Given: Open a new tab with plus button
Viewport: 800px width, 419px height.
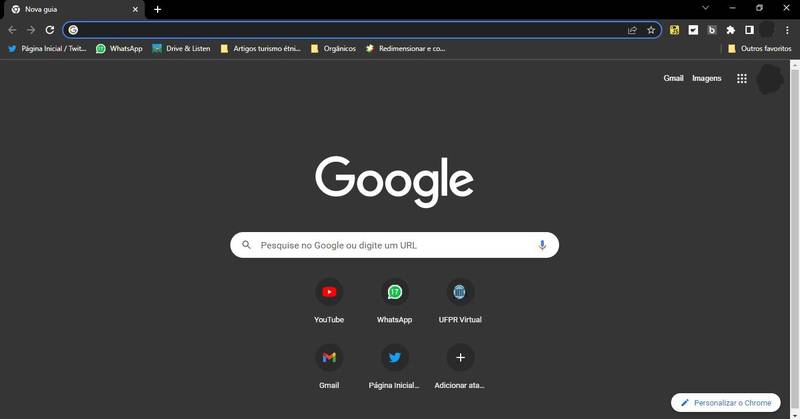Looking at the screenshot, I should [158, 9].
